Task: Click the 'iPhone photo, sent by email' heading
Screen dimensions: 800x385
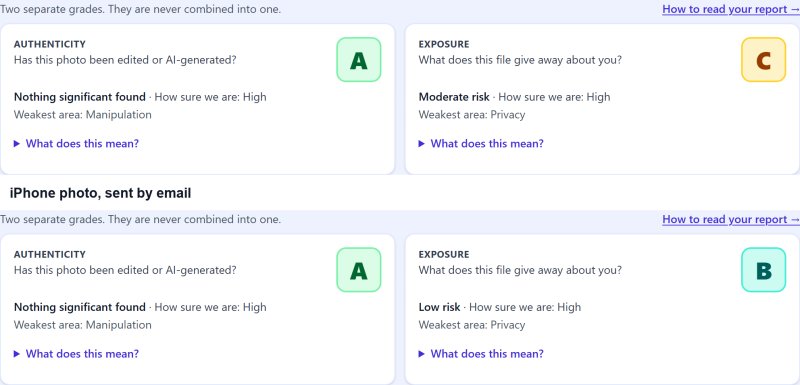Action: click(101, 193)
